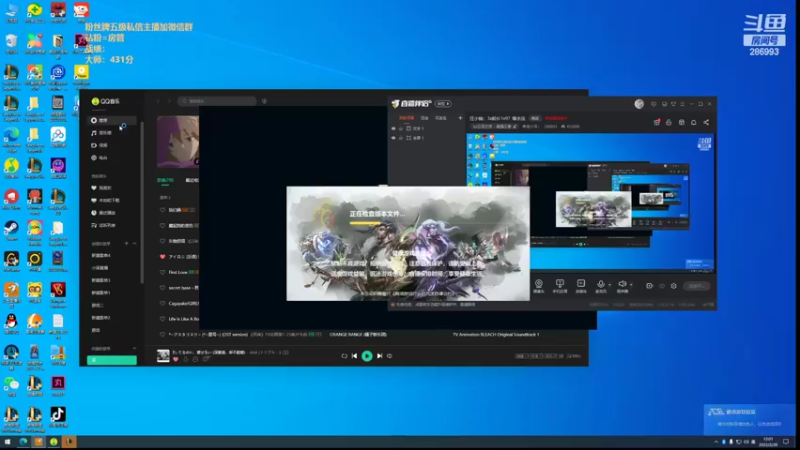
Task: Toggle the heart on the now-playing track
Action: [176, 359]
